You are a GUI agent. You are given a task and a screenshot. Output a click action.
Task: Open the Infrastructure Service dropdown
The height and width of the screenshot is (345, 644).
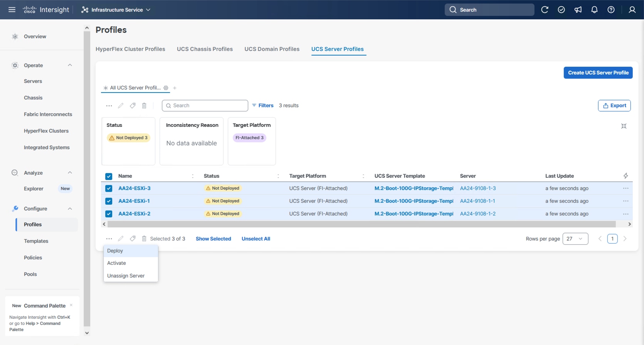pos(116,10)
